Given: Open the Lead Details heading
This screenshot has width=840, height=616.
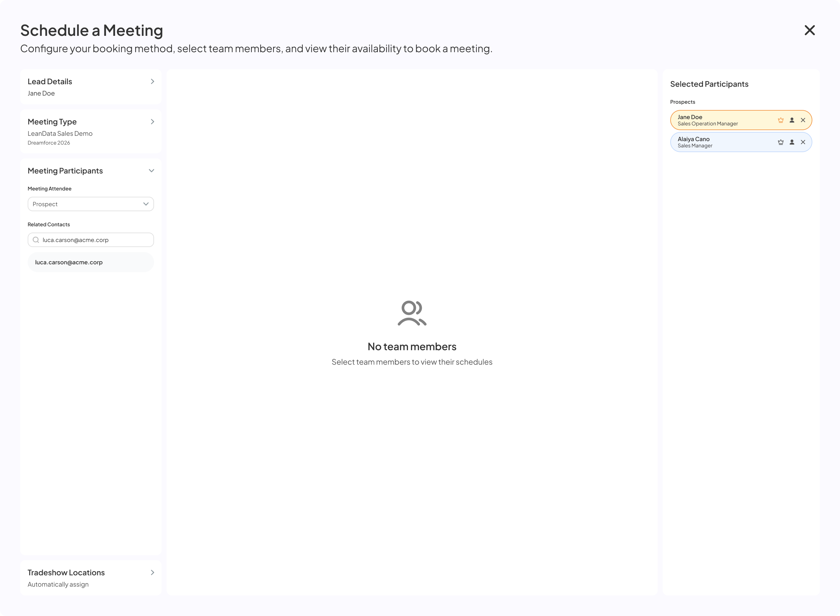Looking at the screenshot, I should click(50, 81).
